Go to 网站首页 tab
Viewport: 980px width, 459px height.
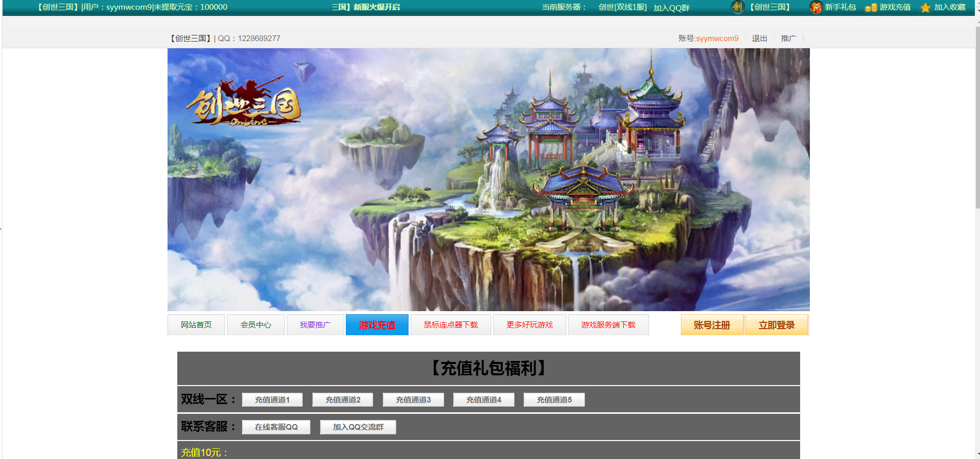(196, 325)
